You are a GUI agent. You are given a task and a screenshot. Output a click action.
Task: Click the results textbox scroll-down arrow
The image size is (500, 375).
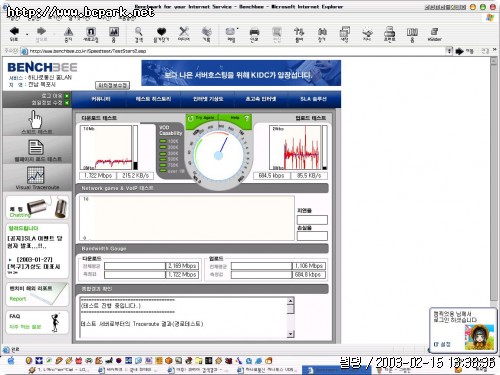click(x=290, y=333)
